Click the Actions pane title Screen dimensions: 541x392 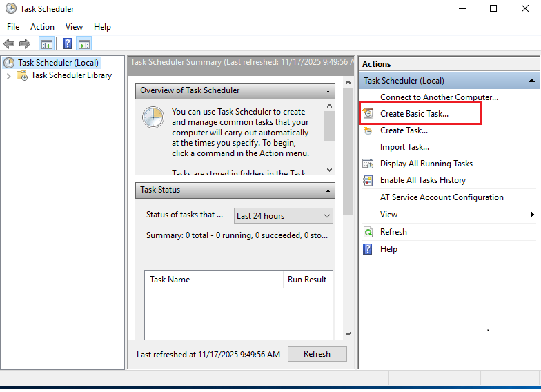coord(377,64)
